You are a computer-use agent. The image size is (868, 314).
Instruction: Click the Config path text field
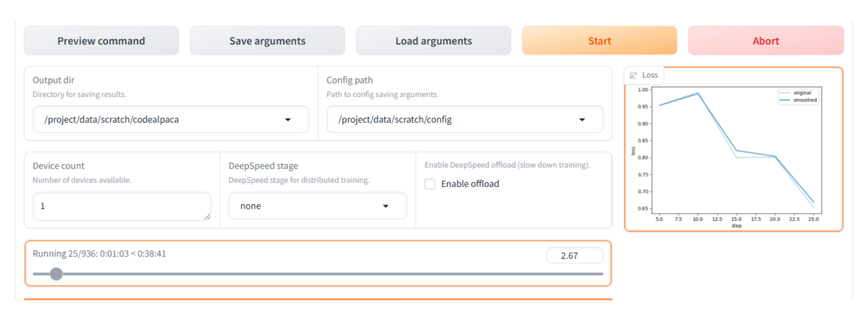[x=450, y=120]
